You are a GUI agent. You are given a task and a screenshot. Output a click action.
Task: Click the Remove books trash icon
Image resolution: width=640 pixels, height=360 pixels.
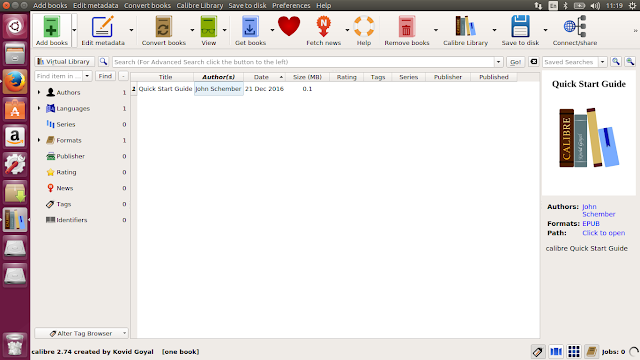pyautogui.click(x=406, y=27)
